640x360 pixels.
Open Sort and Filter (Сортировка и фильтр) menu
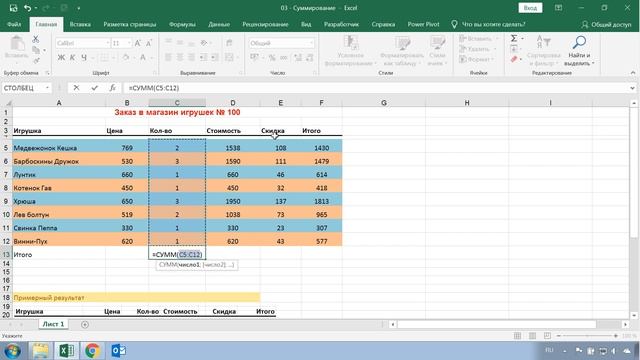click(544, 51)
